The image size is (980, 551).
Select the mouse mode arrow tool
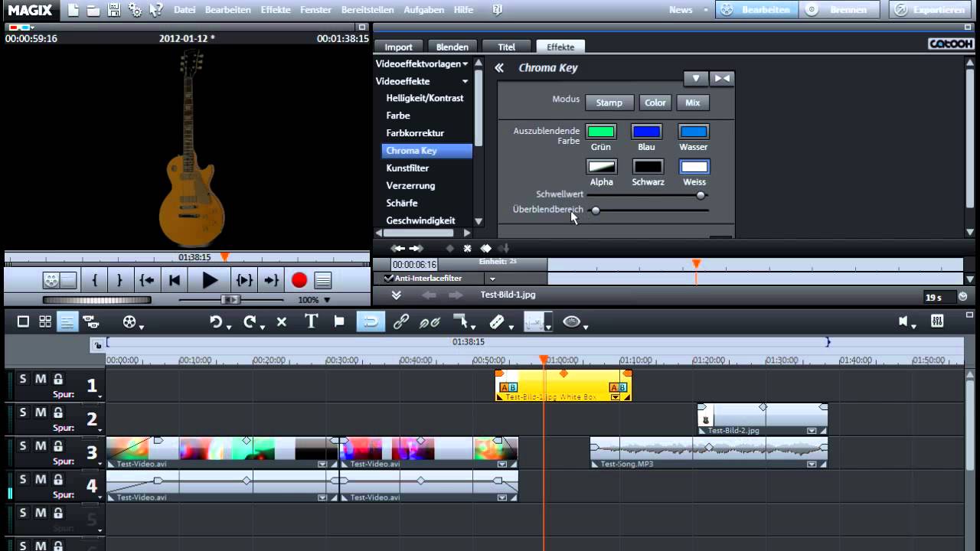(x=459, y=321)
